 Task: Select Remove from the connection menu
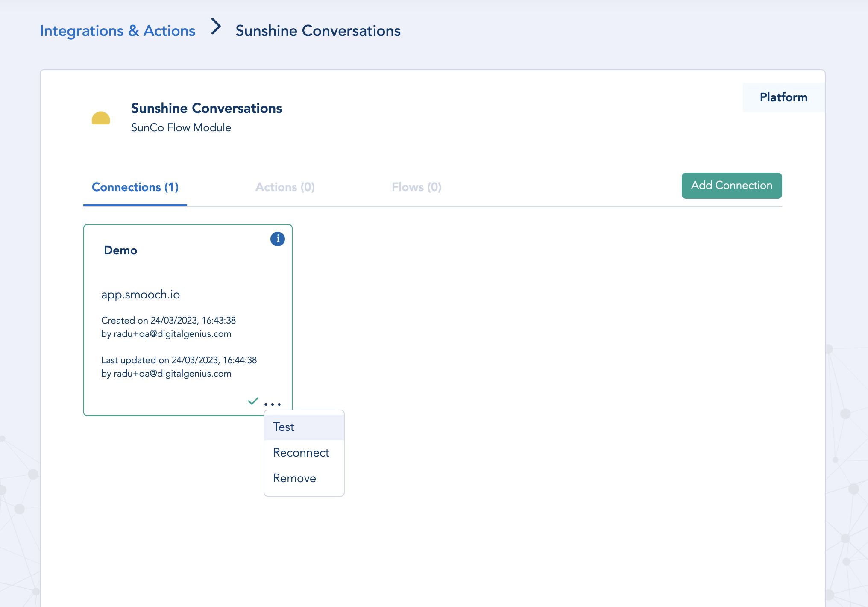pos(304,478)
